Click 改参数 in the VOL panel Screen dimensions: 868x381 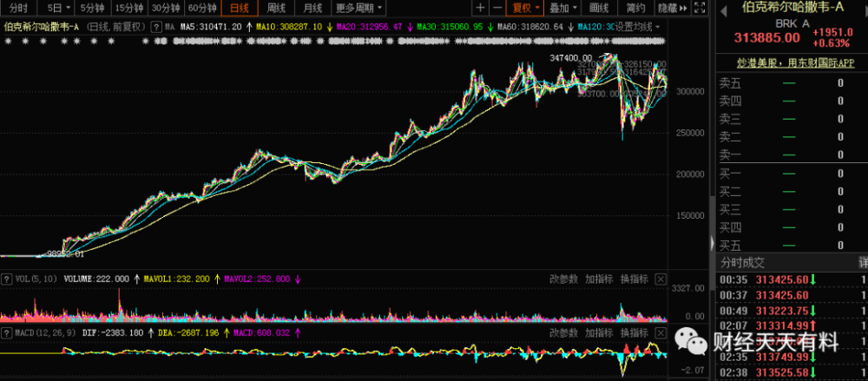point(563,279)
